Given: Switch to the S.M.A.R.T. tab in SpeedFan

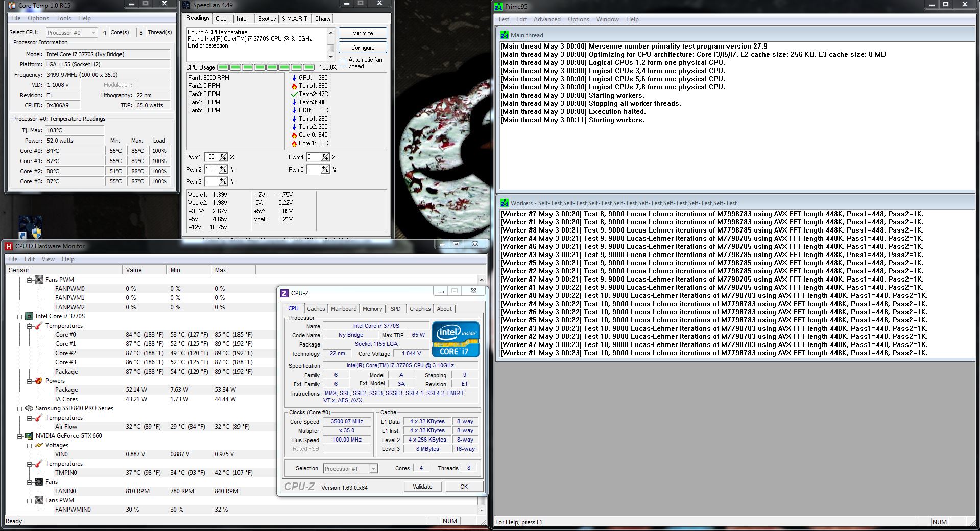Looking at the screenshot, I should click(295, 19).
